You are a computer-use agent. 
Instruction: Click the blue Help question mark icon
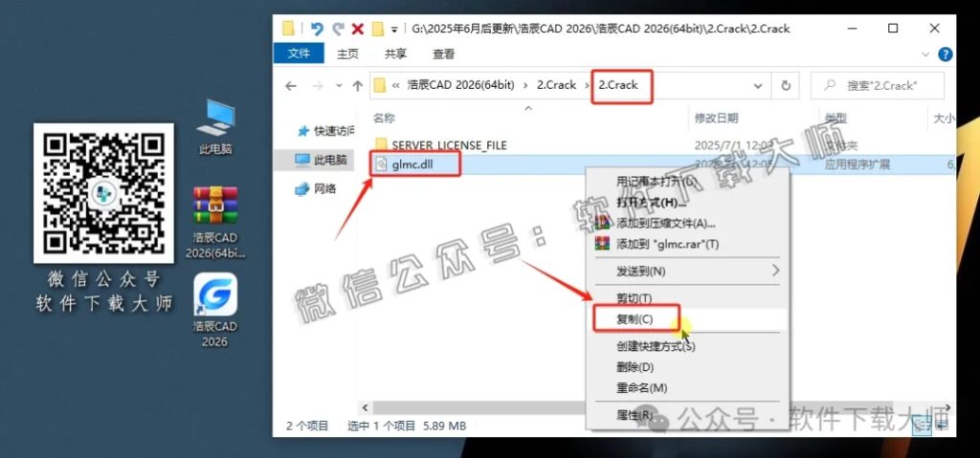click(x=946, y=55)
